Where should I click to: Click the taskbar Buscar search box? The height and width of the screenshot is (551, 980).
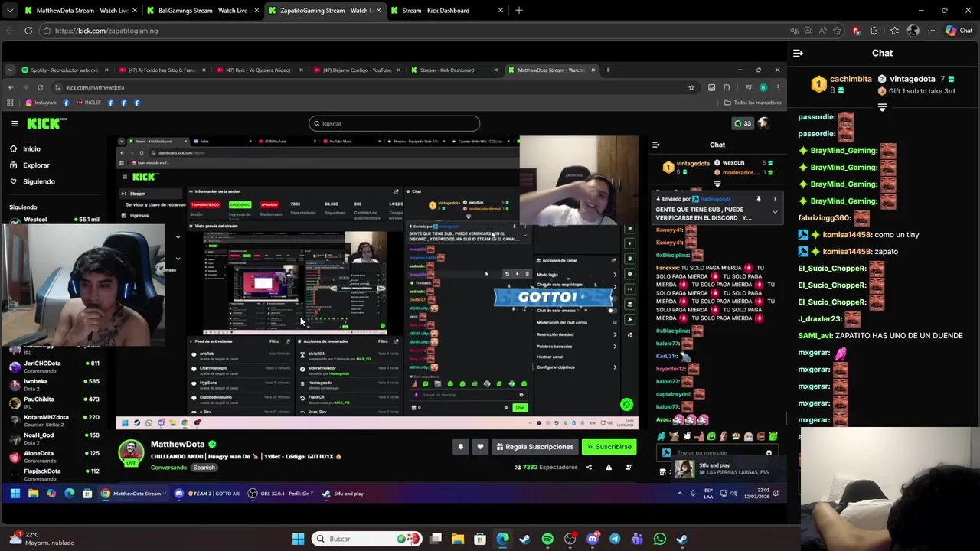pos(368,539)
